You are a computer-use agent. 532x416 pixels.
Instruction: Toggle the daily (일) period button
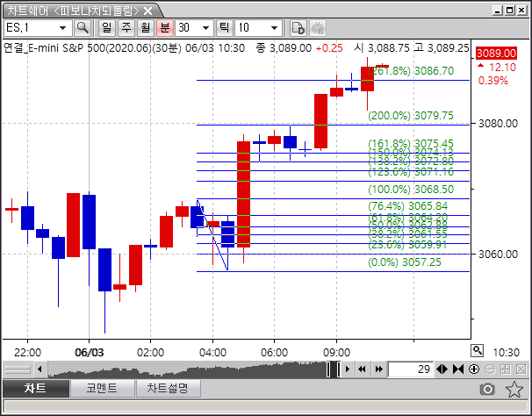[105, 28]
